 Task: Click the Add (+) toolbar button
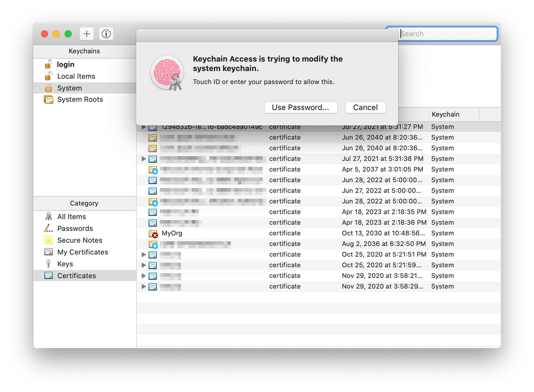click(86, 34)
